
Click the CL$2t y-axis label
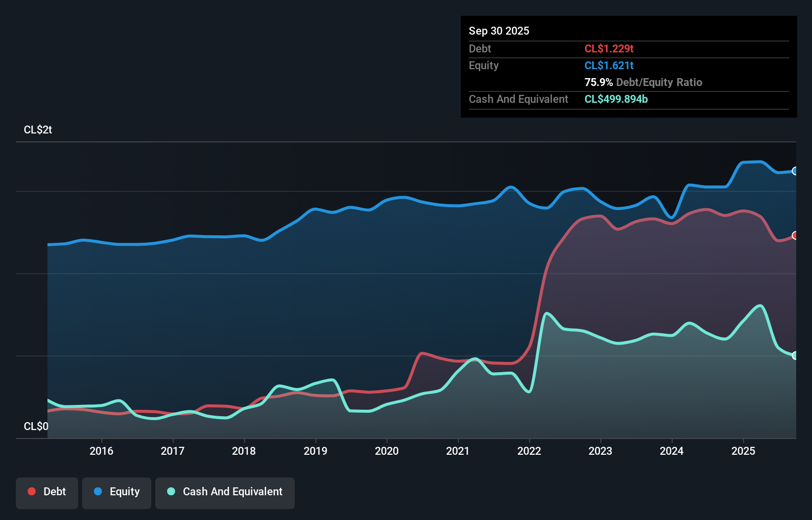click(x=38, y=130)
